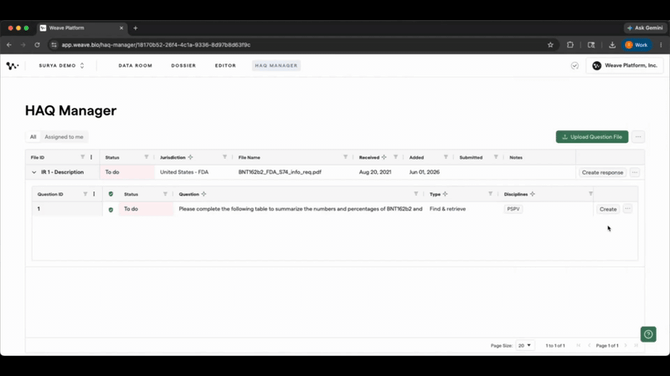Viewport: 670px width, 376px height.
Task: Show questions Assigned to me
Action: coord(64,137)
